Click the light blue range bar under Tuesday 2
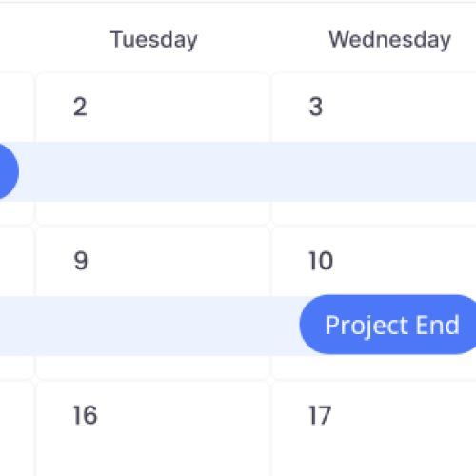476x476 pixels. tap(152, 171)
